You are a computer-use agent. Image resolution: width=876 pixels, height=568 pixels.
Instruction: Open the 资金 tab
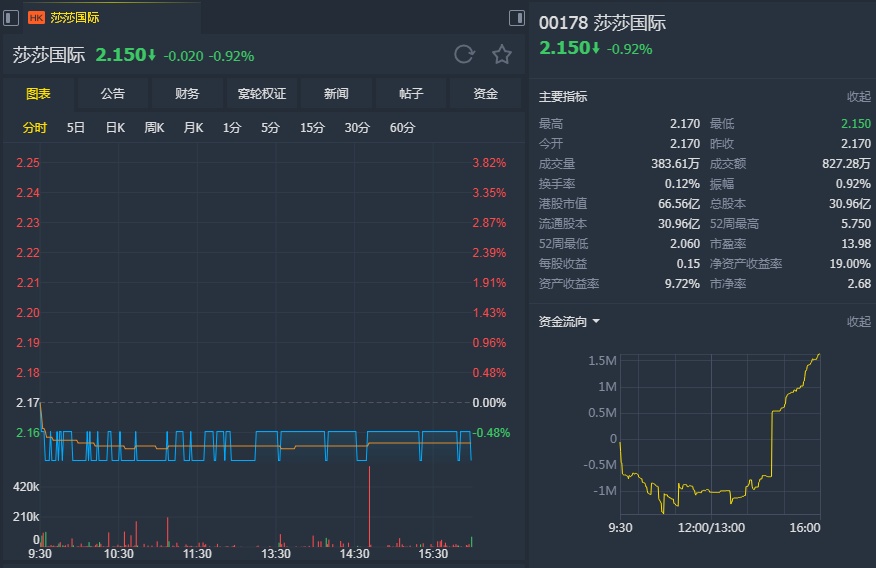coord(485,94)
